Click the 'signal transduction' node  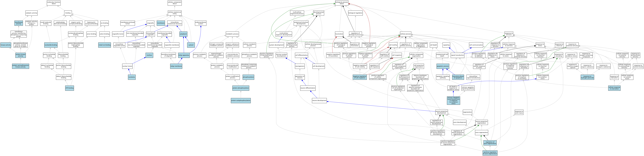coord(457,55)
